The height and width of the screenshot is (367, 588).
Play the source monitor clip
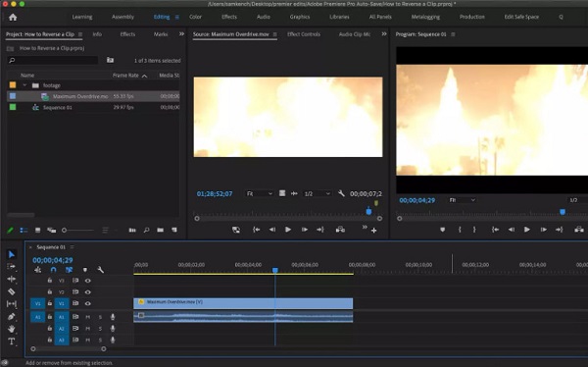click(x=288, y=230)
